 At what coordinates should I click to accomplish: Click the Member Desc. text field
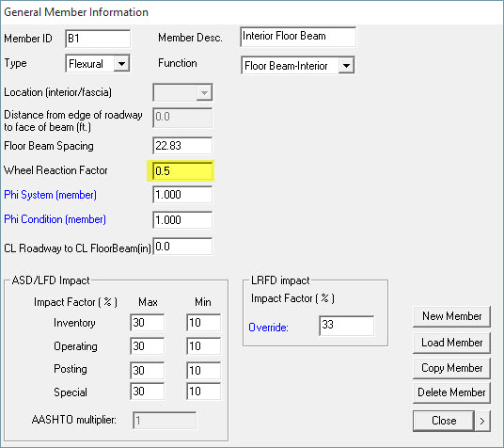pyautogui.click(x=298, y=37)
